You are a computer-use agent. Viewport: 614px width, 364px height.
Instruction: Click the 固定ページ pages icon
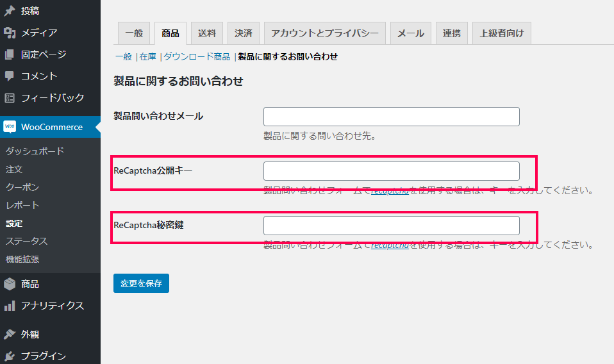[10, 54]
